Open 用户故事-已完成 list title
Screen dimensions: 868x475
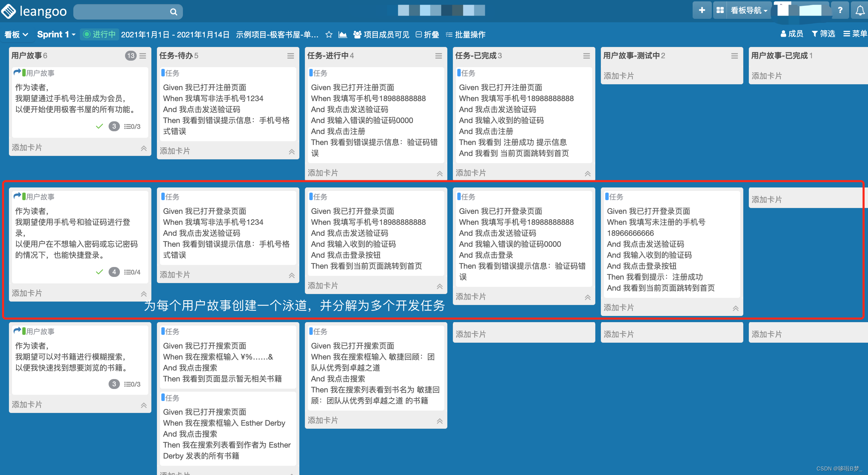[x=779, y=56]
